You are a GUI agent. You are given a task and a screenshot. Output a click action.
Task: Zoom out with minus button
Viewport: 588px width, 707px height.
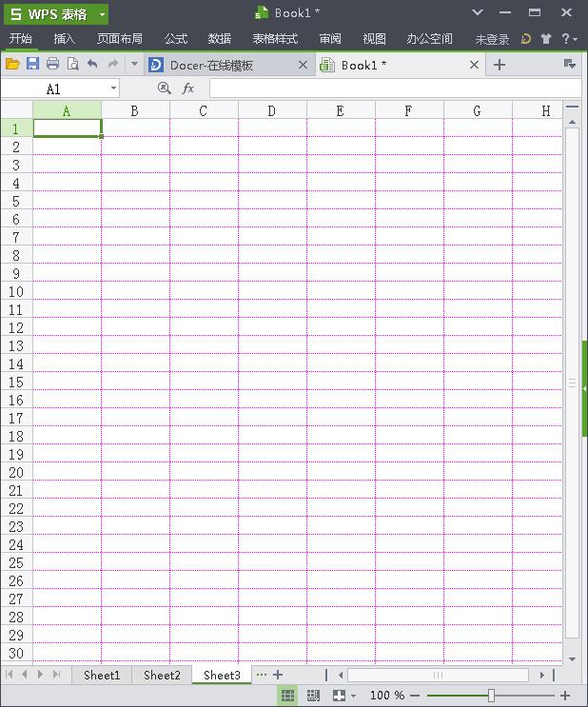pos(415,696)
